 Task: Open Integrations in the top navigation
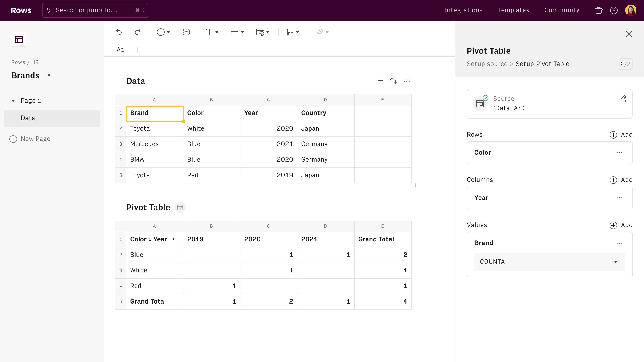(x=463, y=10)
